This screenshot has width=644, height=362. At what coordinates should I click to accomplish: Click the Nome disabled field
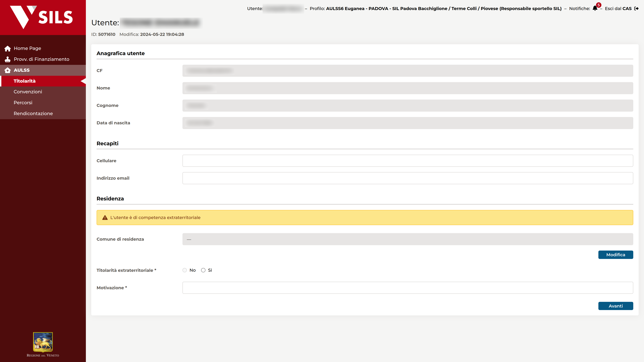coord(408,88)
